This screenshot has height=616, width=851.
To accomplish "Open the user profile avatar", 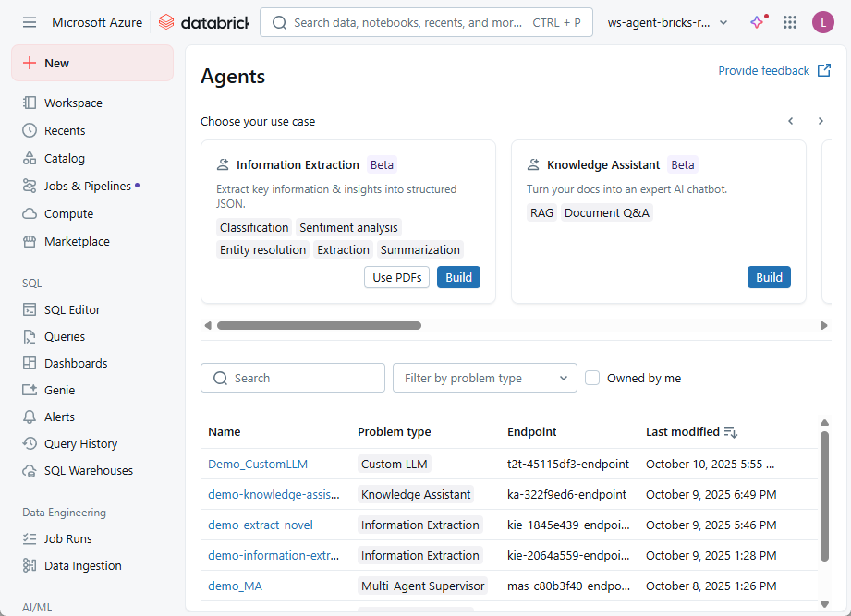I will (x=822, y=22).
